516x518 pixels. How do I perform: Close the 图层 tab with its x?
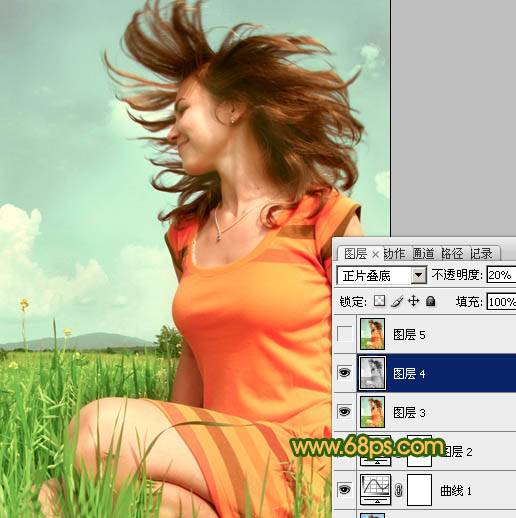(x=375, y=255)
